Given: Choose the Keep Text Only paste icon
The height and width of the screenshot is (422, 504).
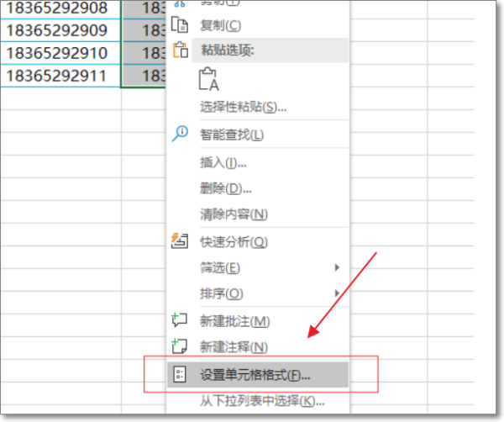Looking at the screenshot, I should [x=208, y=79].
